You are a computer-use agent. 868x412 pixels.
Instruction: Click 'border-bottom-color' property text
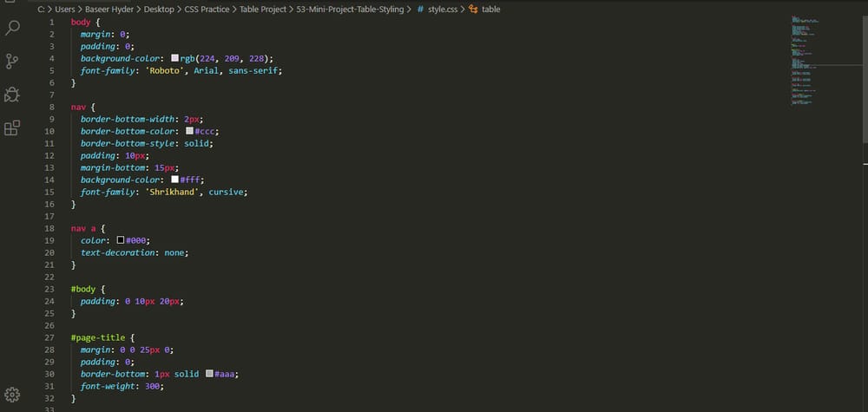click(128, 131)
